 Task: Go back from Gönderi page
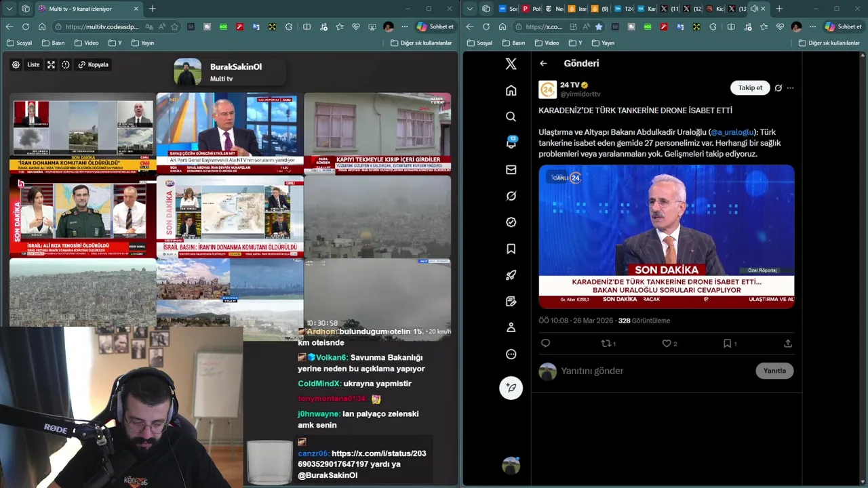[x=543, y=63]
